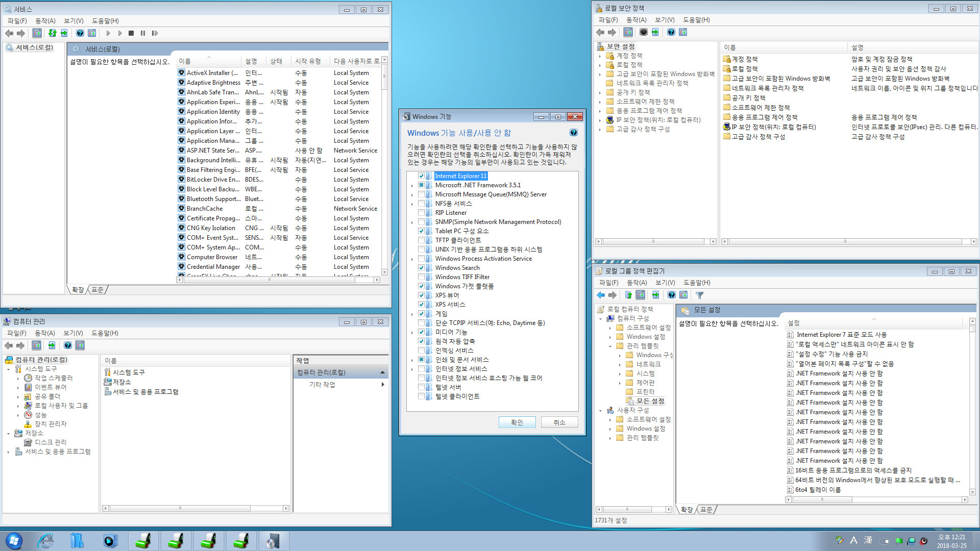
Task: Click the horizontal scrollbar in Computer Management center pane
Action: [195, 508]
